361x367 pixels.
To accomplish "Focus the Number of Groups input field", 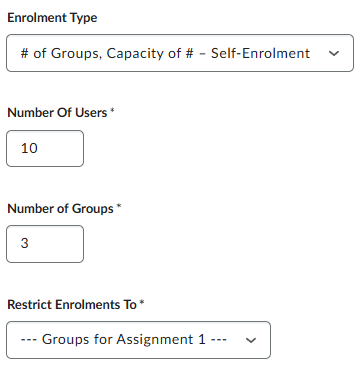I will tap(45, 244).
